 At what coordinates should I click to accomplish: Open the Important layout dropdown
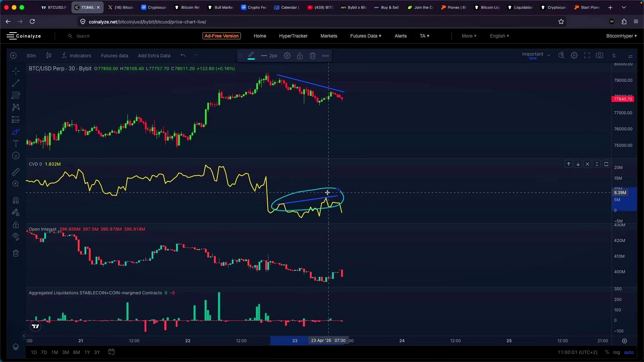tap(536, 56)
